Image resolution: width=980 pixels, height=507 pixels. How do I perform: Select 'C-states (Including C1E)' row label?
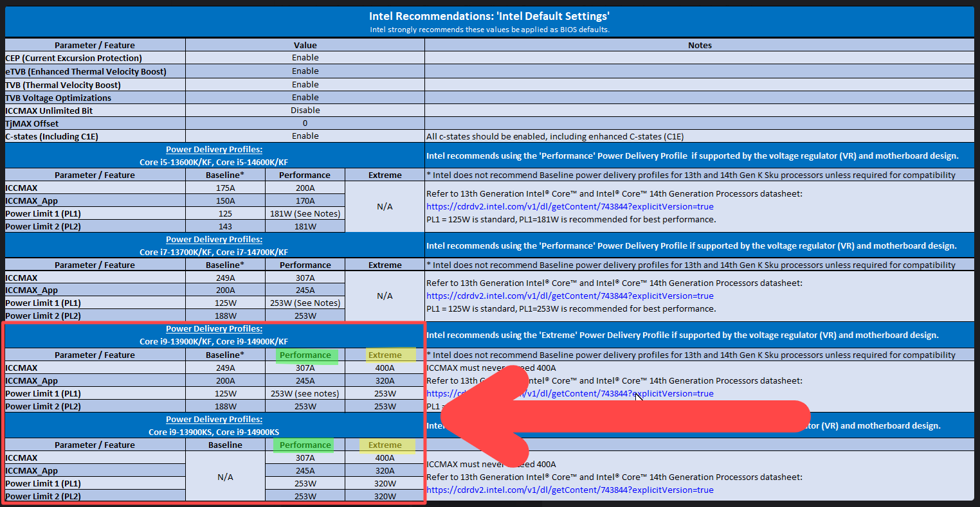[51, 136]
